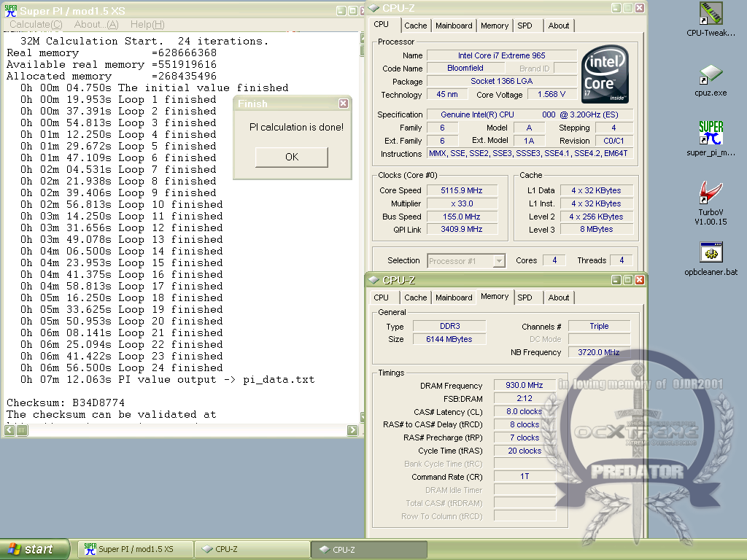The image size is (747, 560).
Task: Click the FSB:DRAM 2:12 value
Action: point(525,399)
